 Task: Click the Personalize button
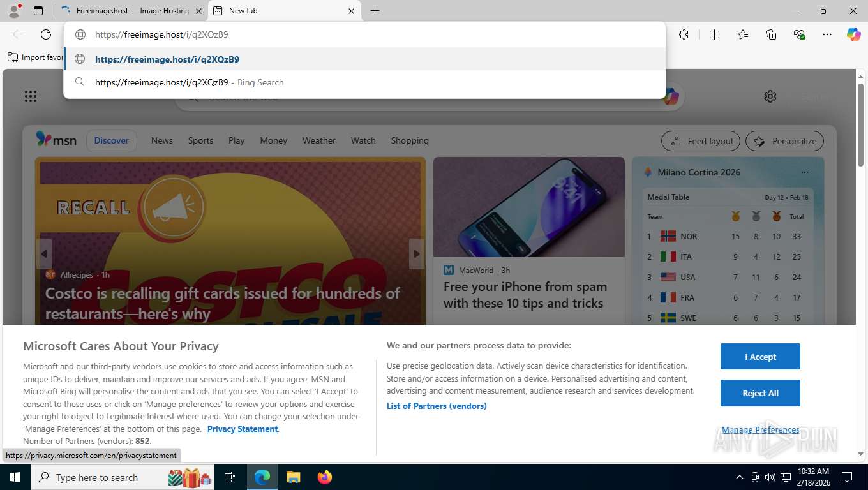click(784, 141)
